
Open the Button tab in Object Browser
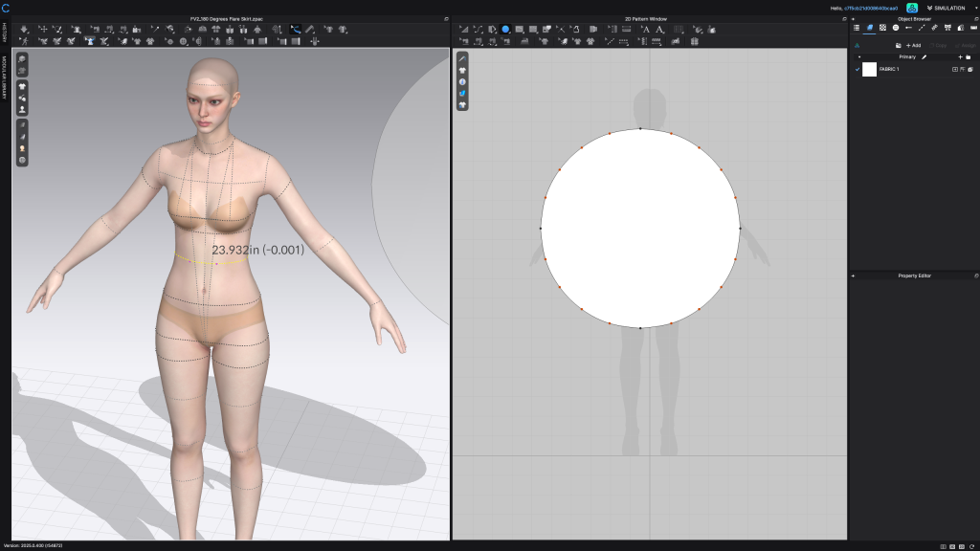coord(896,28)
